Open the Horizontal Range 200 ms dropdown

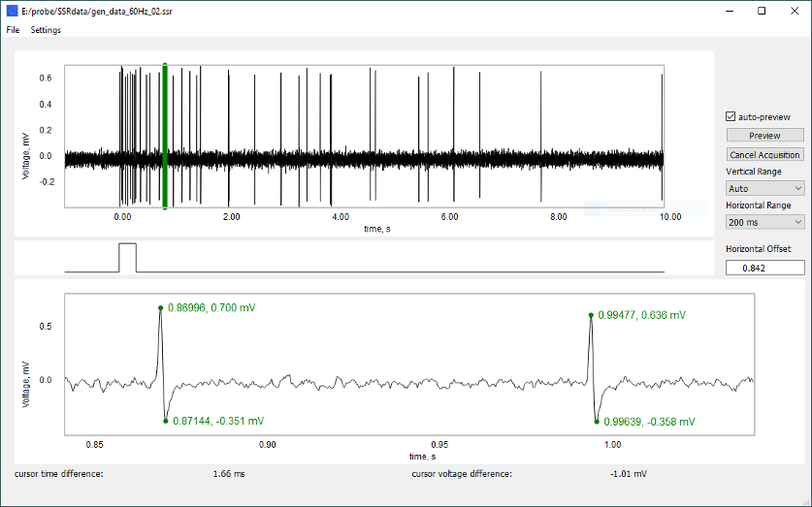764,222
